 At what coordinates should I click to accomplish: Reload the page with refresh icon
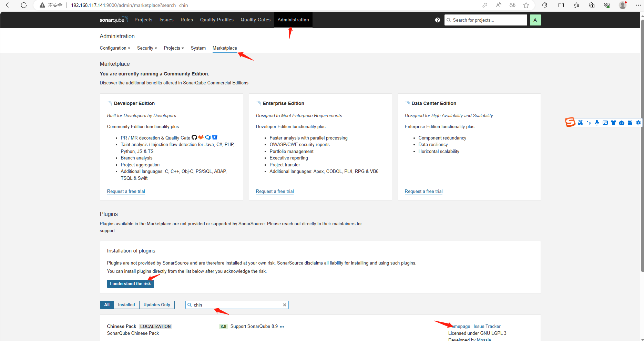pyautogui.click(x=24, y=5)
